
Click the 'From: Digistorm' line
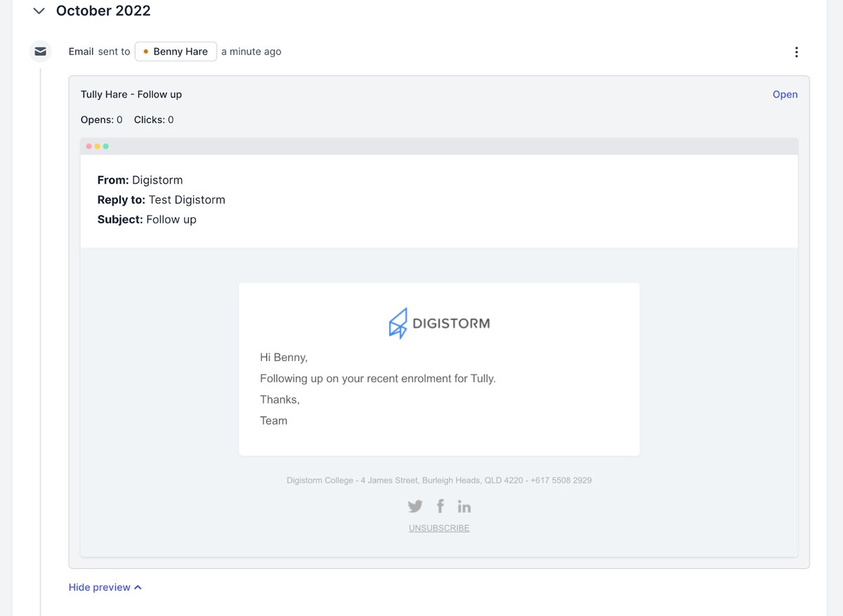tap(140, 180)
